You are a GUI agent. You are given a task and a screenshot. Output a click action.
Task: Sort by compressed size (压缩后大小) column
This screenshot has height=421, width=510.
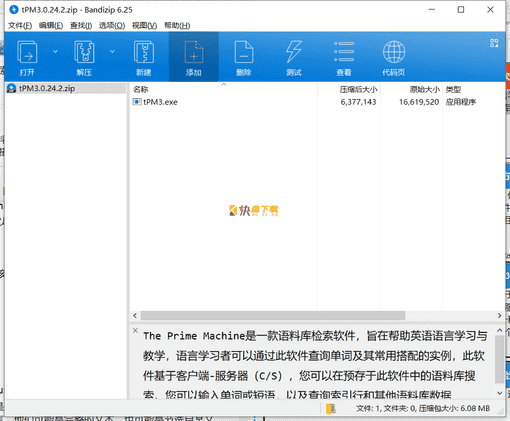point(358,89)
